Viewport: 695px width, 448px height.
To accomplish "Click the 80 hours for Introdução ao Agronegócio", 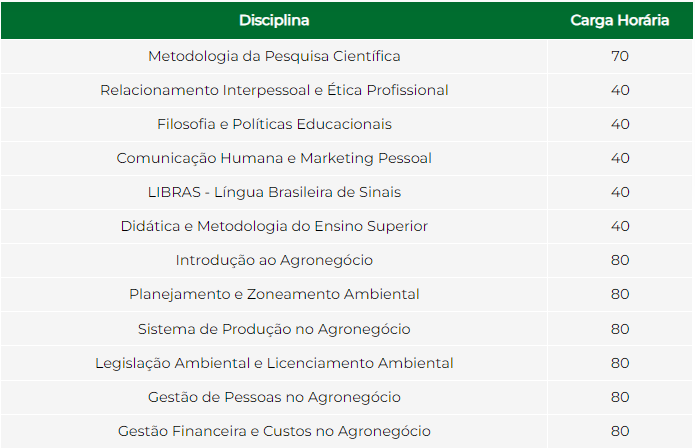I will 620,261.
